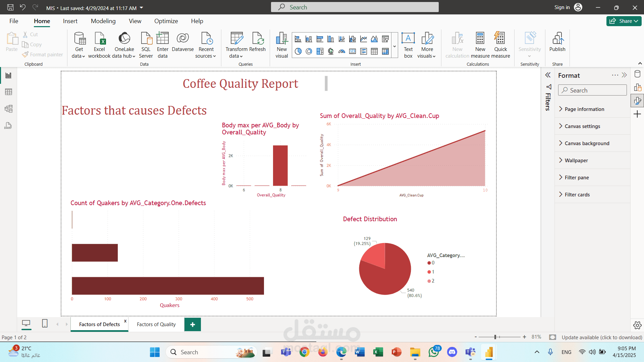Create a New measure

click(x=480, y=45)
